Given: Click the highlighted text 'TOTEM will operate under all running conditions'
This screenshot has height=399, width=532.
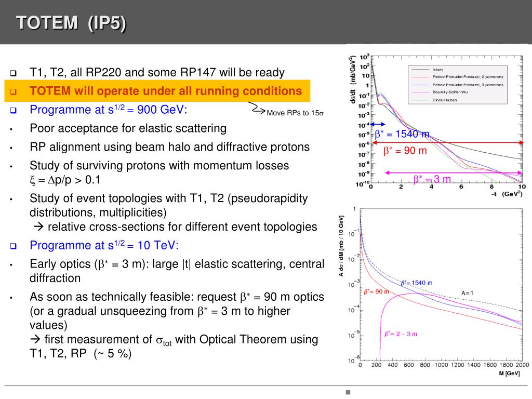Looking at the screenshot, I should (166, 91).
